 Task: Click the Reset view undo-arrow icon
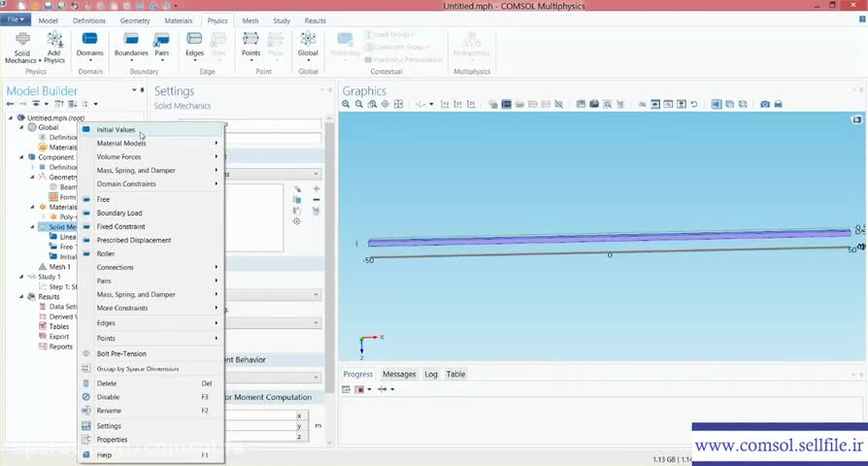694,104
